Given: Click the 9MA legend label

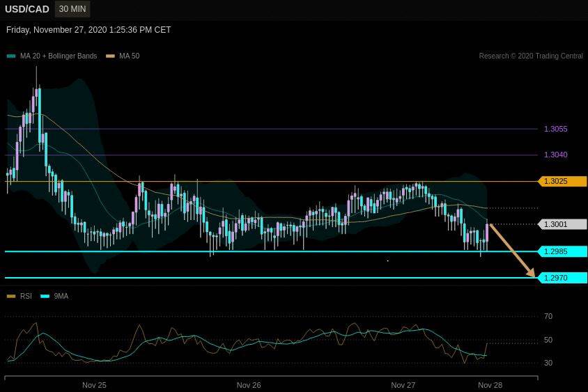Looking at the screenshot, I should point(61,297).
